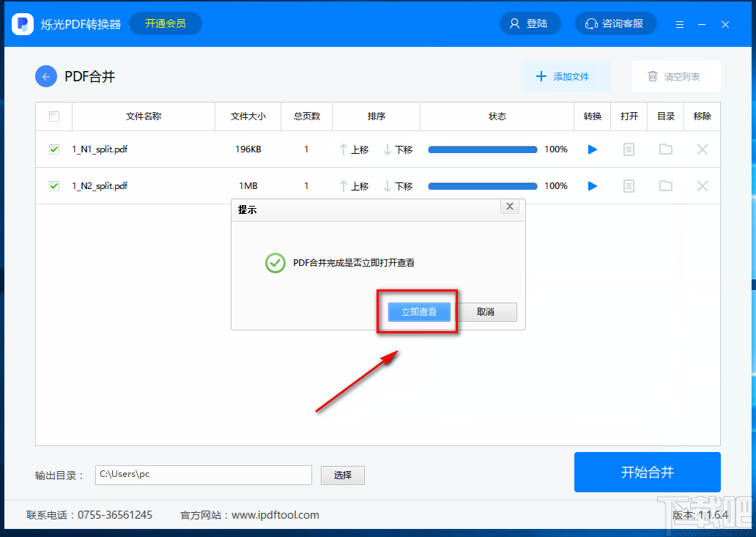Move 1_N1_split.pdf up with 上移
756x537 pixels.
[354, 149]
